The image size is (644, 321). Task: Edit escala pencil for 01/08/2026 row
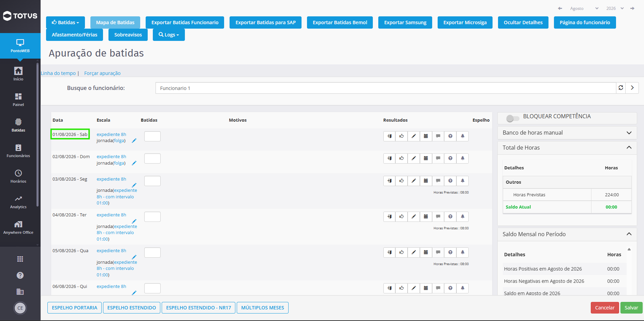click(134, 140)
